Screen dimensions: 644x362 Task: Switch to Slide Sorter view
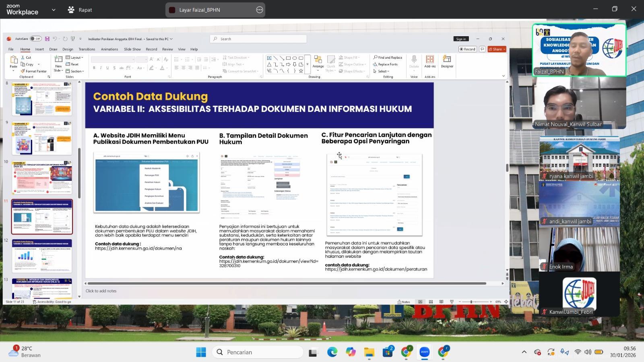click(431, 302)
